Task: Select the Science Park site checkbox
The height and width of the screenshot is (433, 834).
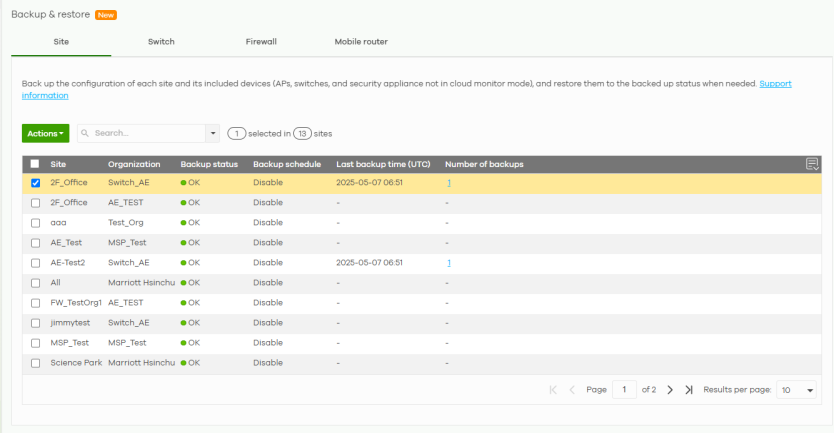Action: click(35, 363)
